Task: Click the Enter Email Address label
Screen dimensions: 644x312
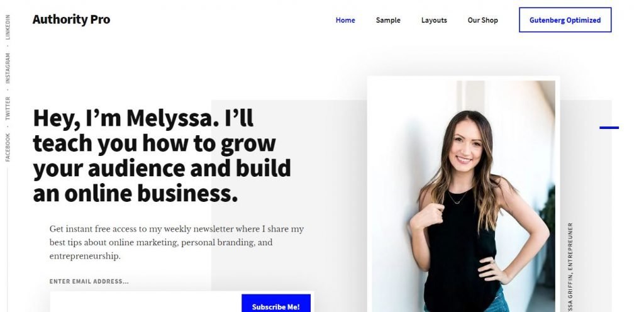Action: (89, 282)
